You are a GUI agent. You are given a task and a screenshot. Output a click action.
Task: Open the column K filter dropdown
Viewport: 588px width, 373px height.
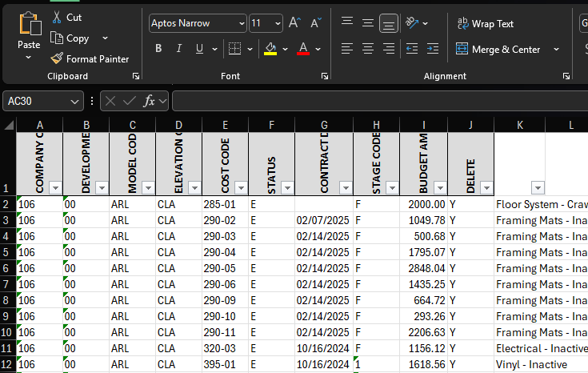pos(538,187)
